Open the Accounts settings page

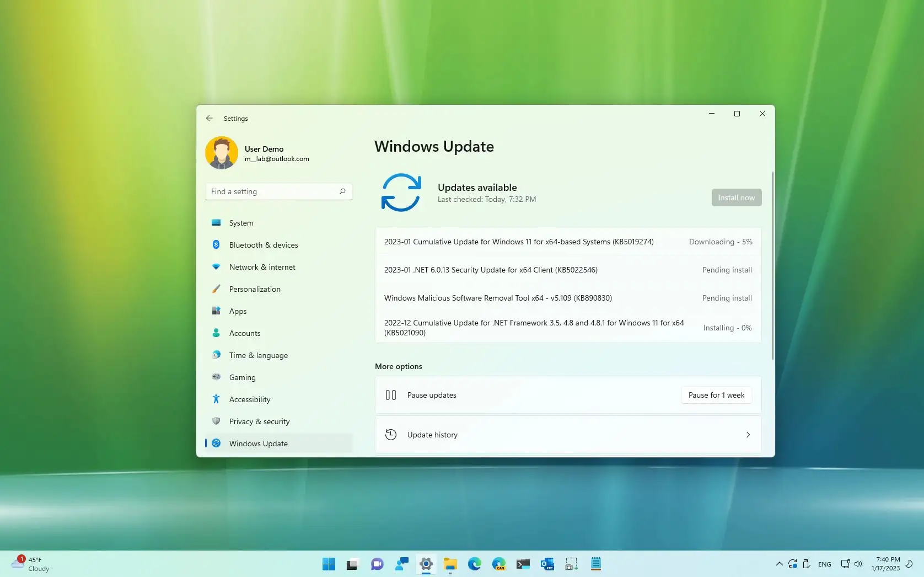[x=278, y=333]
